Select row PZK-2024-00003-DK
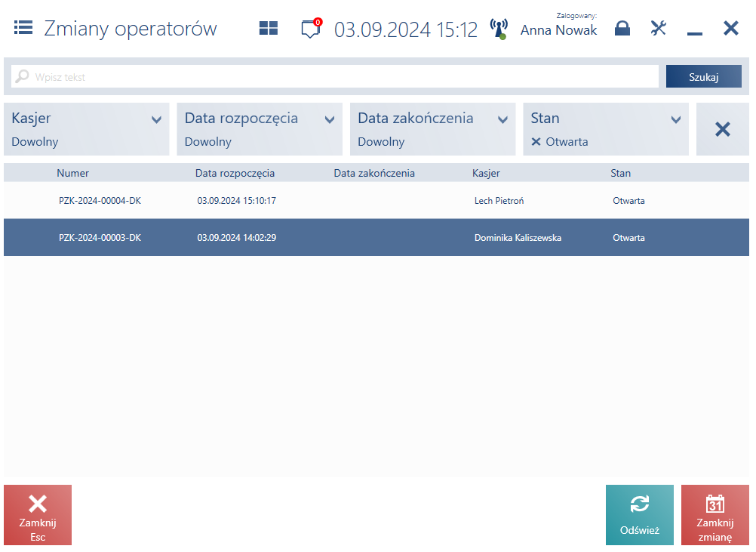 pyautogui.click(x=376, y=237)
